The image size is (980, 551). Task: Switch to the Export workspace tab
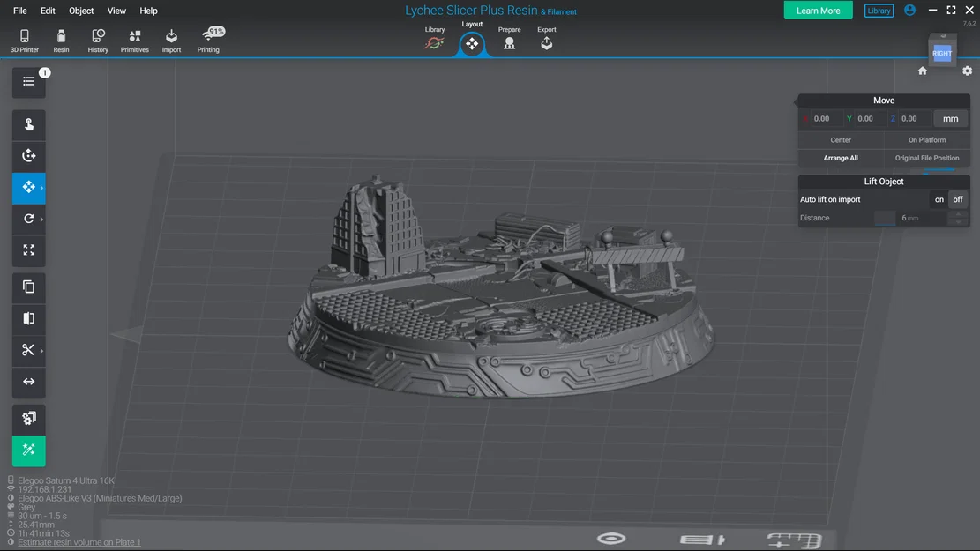pos(546,39)
